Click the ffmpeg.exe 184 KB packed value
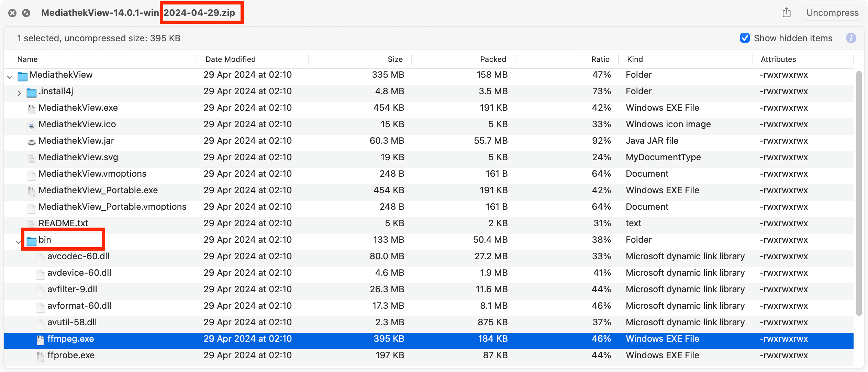This screenshot has width=868, height=372. 493,339
